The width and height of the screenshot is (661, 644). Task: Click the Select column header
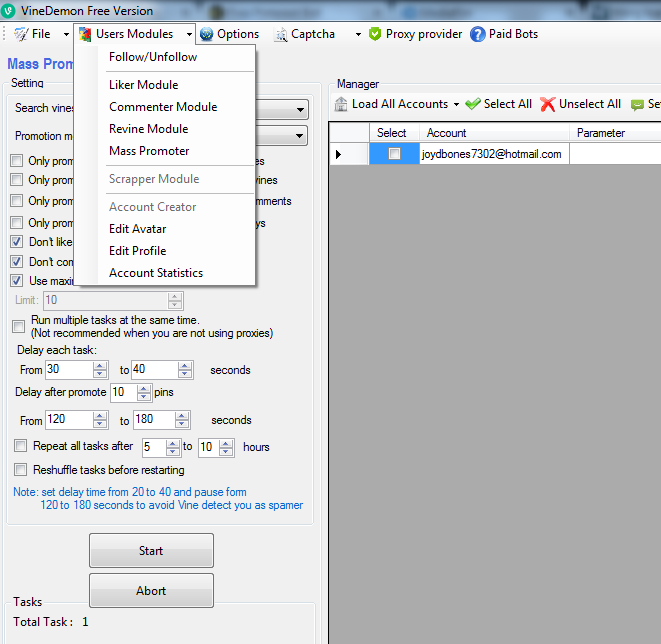pyautogui.click(x=394, y=133)
